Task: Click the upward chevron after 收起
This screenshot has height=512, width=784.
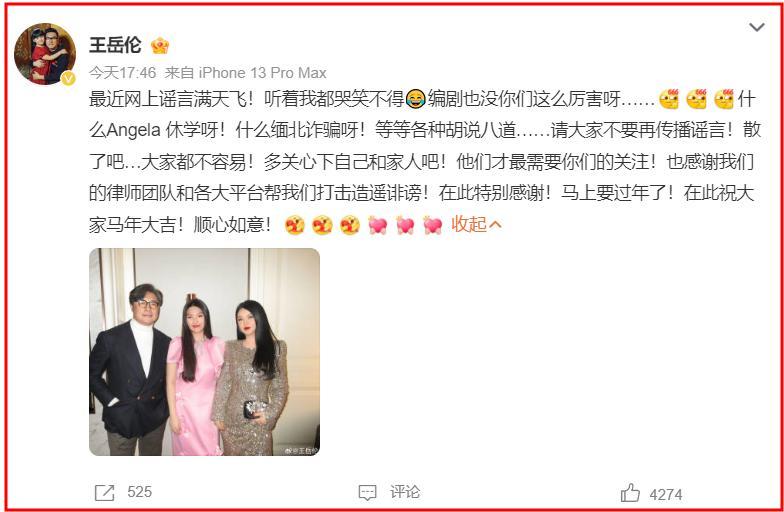Action: [x=495, y=226]
